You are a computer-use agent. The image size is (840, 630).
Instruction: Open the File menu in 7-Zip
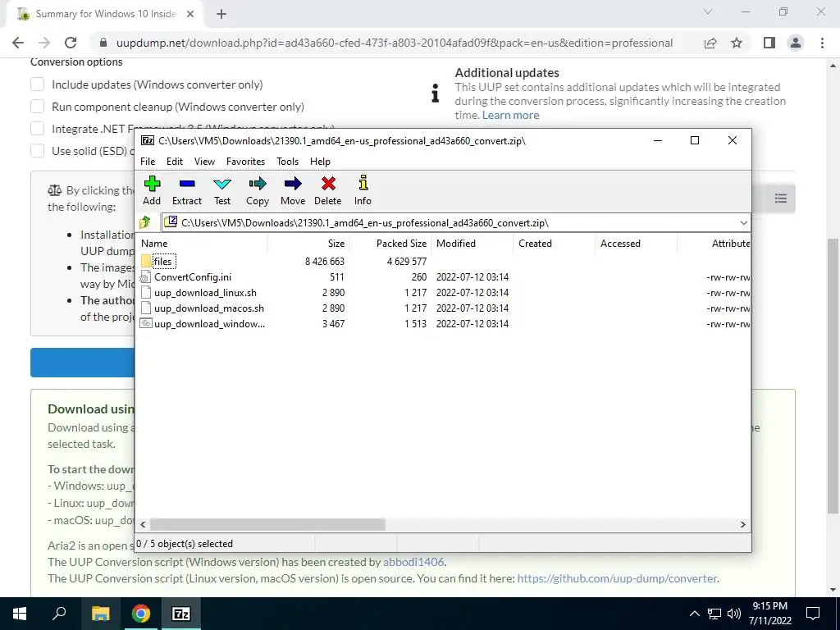coord(148,162)
